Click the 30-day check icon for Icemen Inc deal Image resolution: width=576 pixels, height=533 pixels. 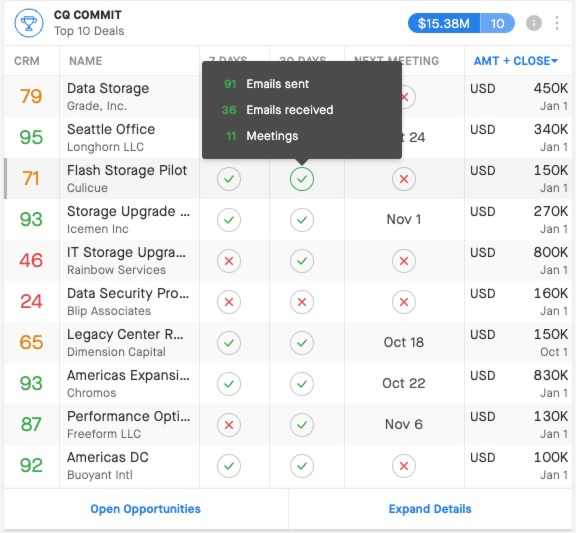pyautogui.click(x=302, y=220)
